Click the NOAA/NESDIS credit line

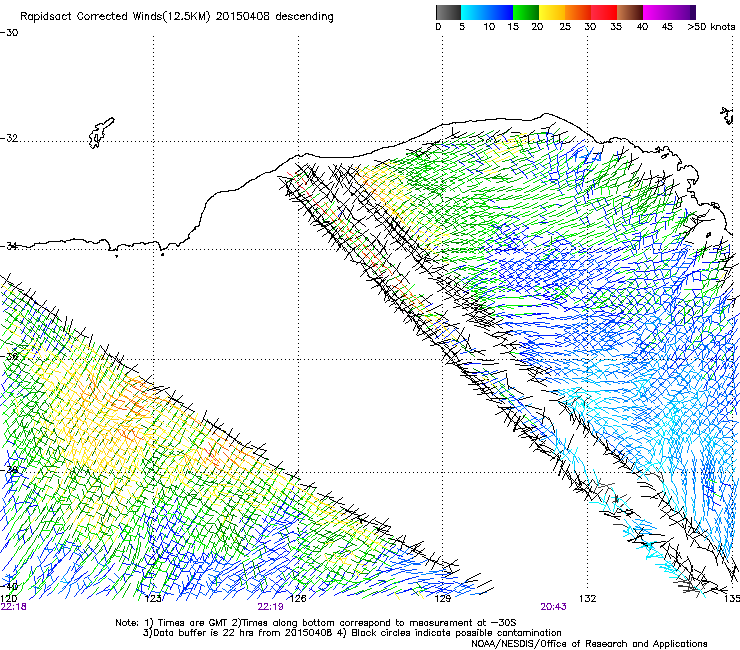tap(589, 644)
